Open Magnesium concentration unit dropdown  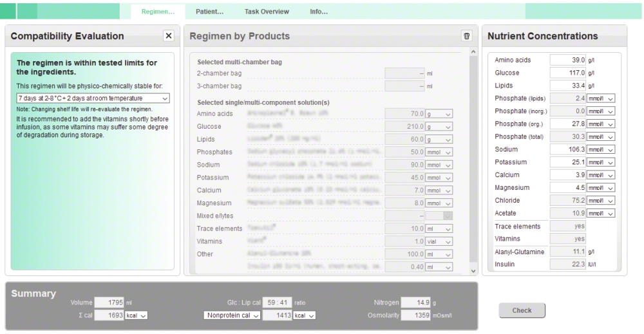coord(600,187)
